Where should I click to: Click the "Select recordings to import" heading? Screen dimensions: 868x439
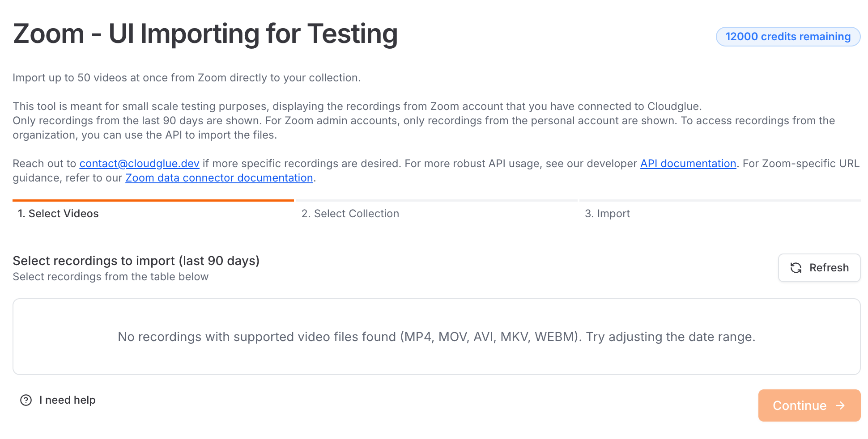[x=136, y=261]
